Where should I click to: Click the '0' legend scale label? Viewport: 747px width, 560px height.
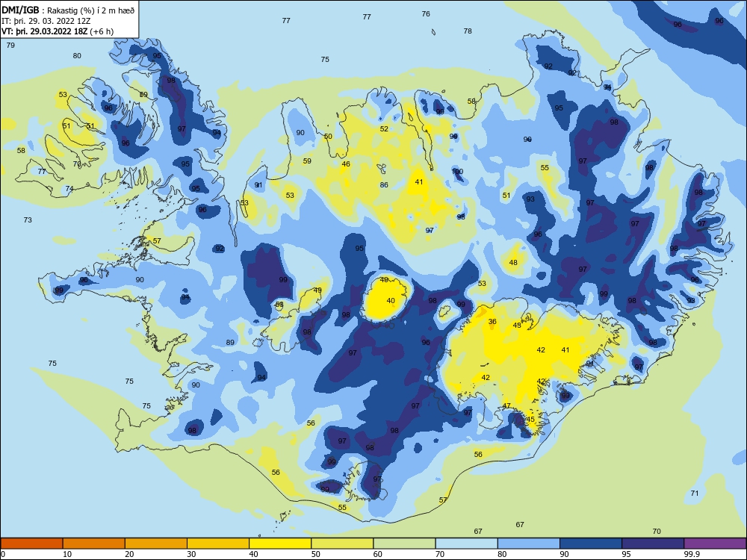(x=3, y=554)
